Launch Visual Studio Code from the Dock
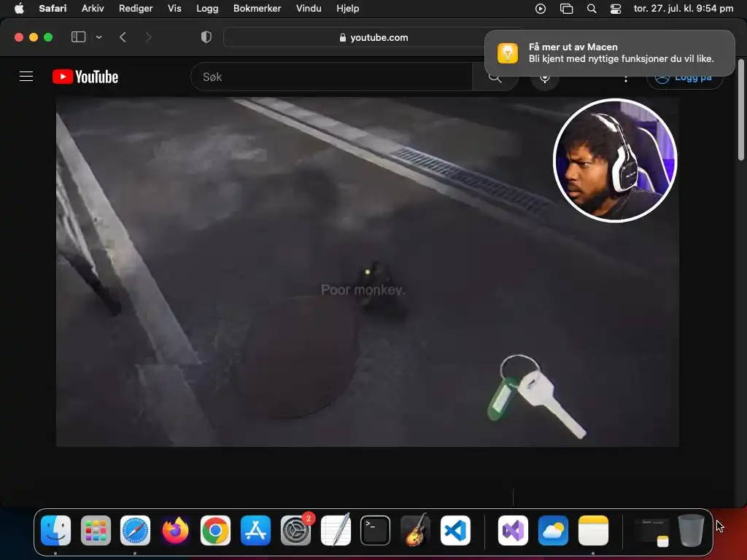This screenshot has width=747, height=560. click(455, 530)
